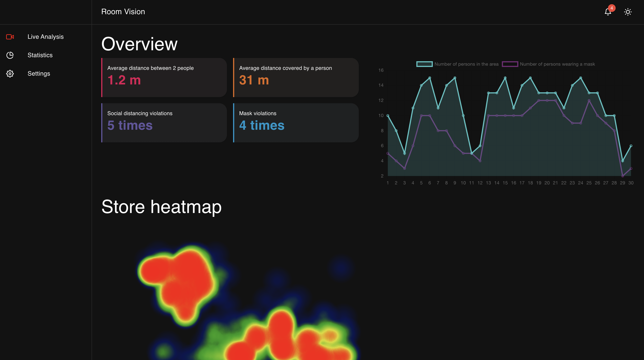
Task: Open the Live Analysis menu item
Action: coord(45,37)
